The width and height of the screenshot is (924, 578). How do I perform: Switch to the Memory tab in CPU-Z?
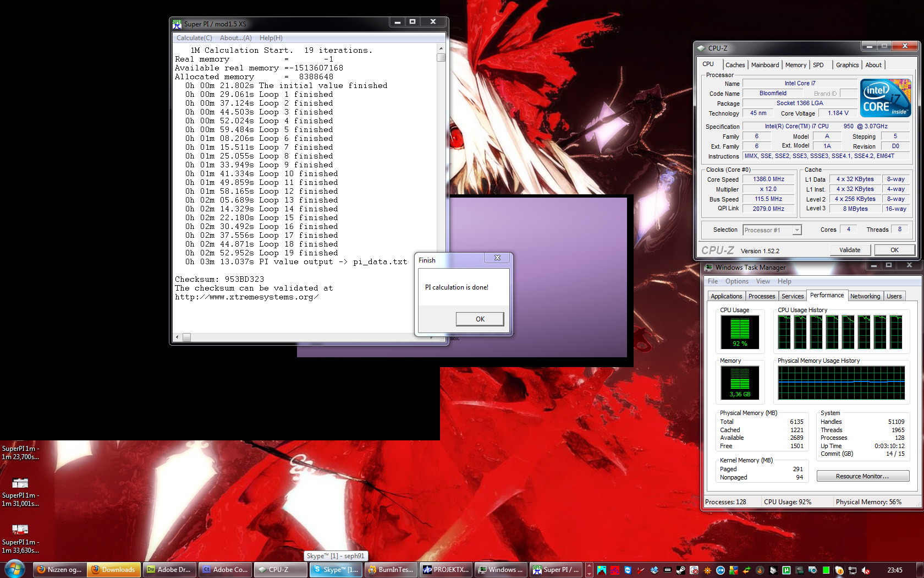pyautogui.click(x=795, y=65)
